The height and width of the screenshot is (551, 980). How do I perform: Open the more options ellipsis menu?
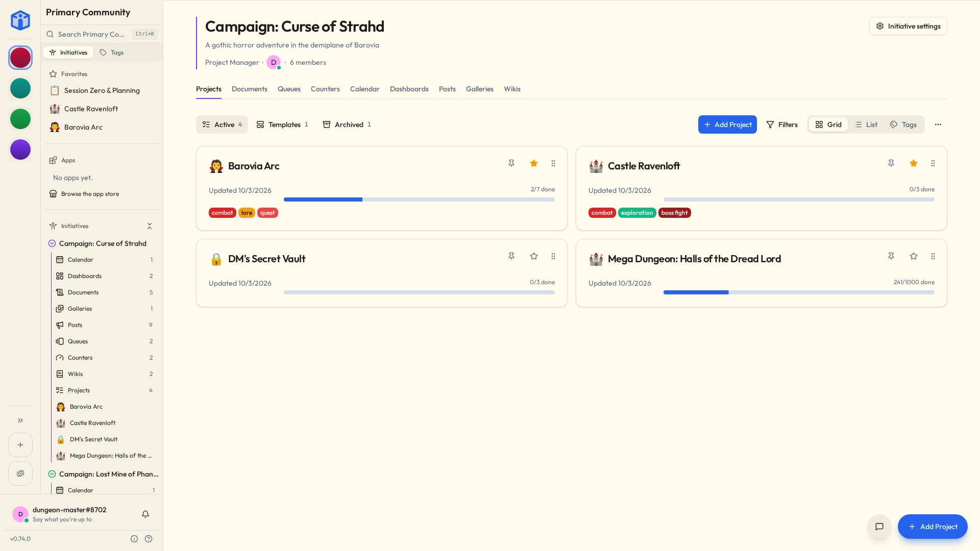(x=938, y=124)
